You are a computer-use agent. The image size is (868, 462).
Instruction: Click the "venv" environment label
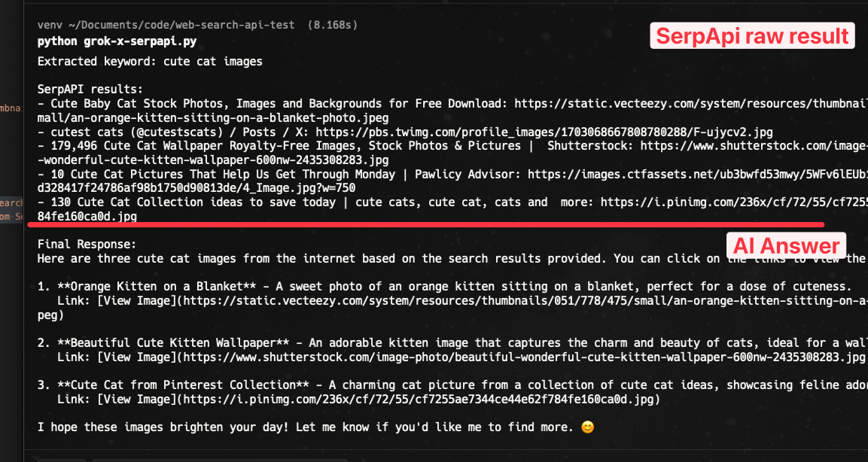pos(50,25)
